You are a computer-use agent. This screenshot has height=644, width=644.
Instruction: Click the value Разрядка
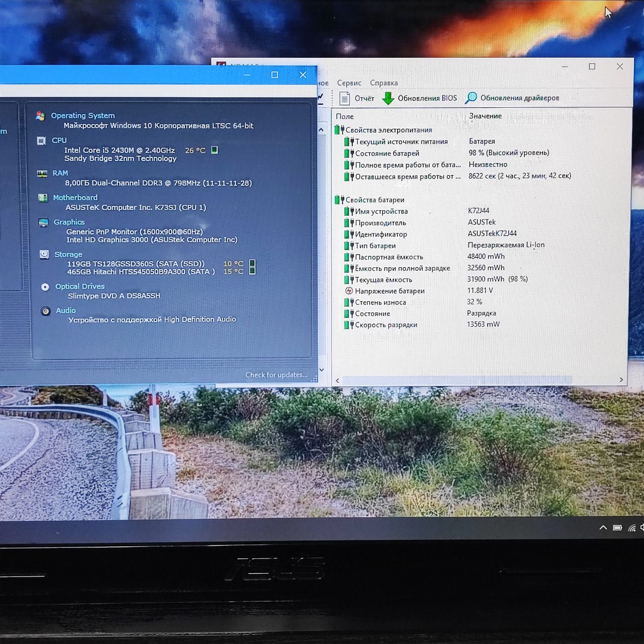point(481,313)
